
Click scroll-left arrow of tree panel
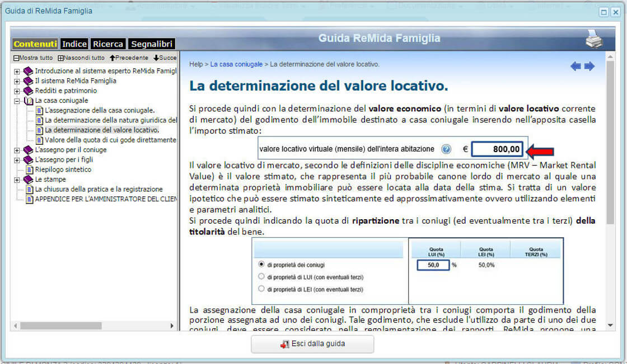pyautogui.click(x=15, y=326)
